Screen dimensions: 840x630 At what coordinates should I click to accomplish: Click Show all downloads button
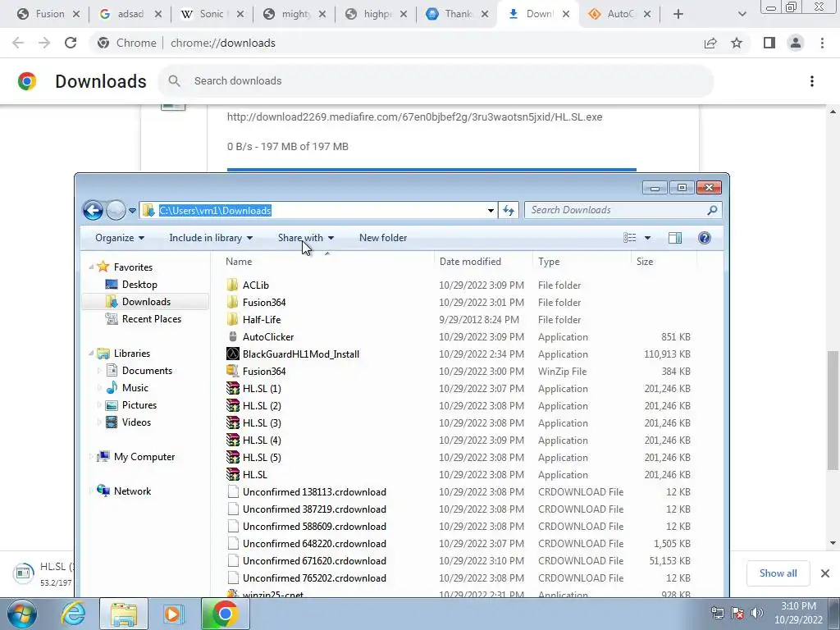pyautogui.click(x=778, y=573)
